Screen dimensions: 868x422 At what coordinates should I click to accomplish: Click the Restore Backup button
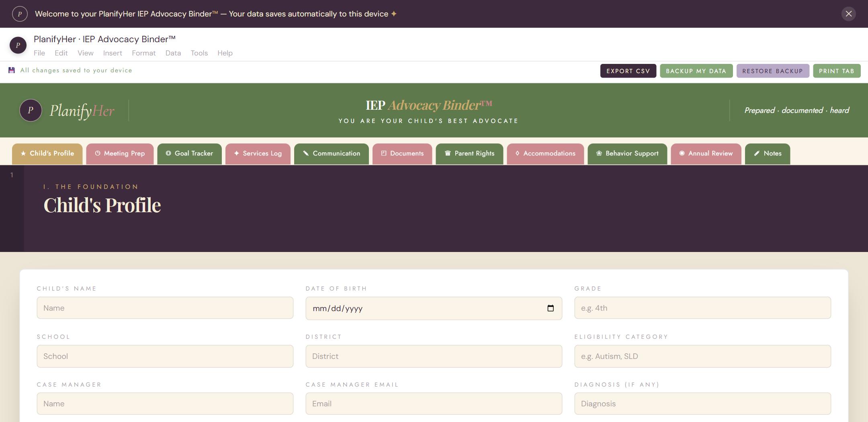coord(772,71)
